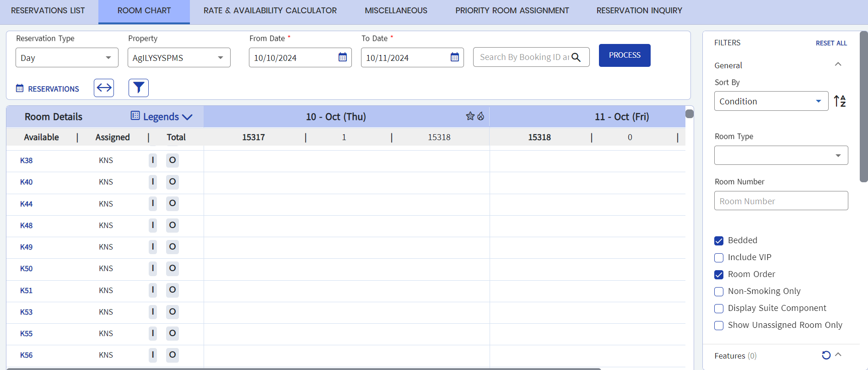868x370 pixels.
Task: Click the star icon on 10-Oct header
Action: 470,116
